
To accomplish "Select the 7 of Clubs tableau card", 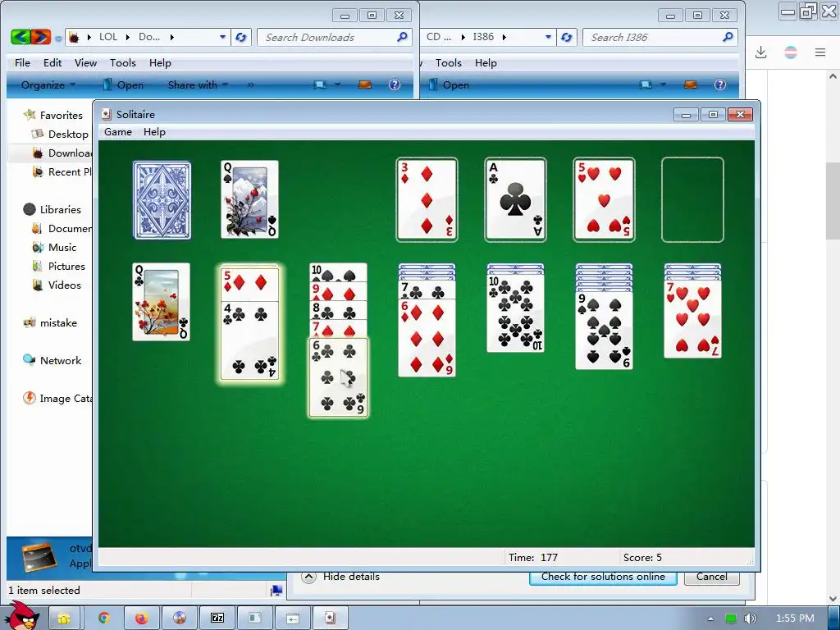I will pos(427,290).
